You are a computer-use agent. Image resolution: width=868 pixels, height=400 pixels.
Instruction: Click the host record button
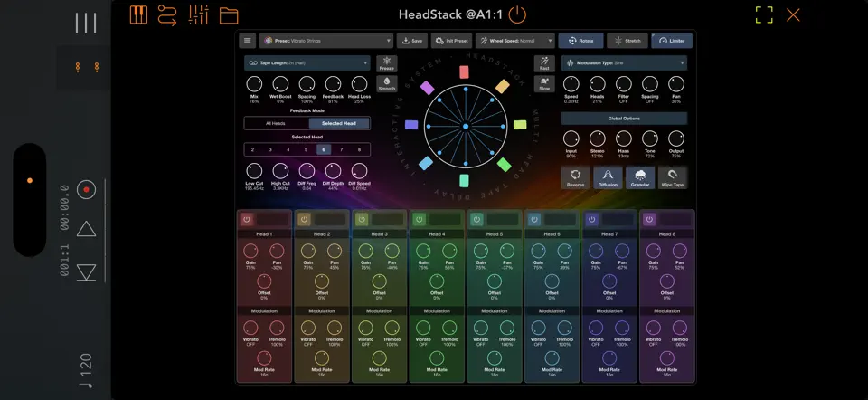click(x=87, y=189)
